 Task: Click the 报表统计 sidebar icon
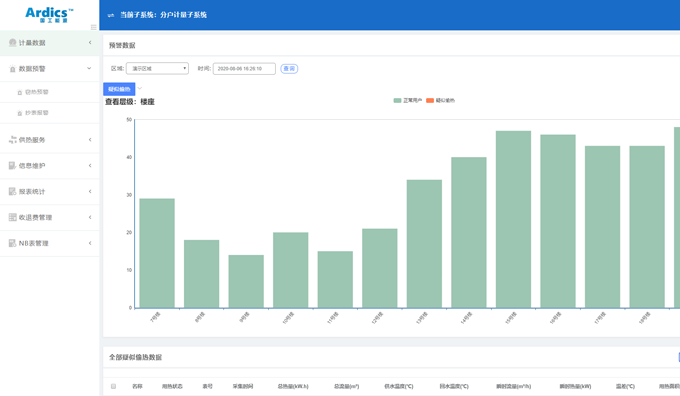[12, 191]
